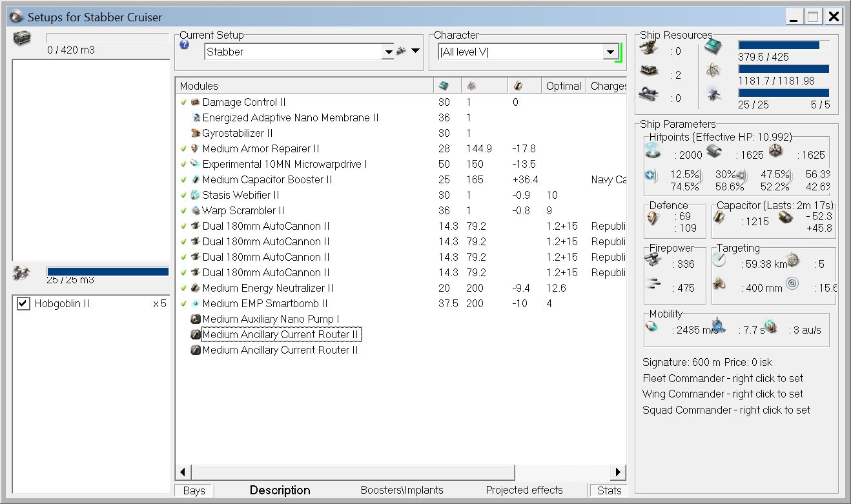This screenshot has width=851, height=504.
Task: Expand the ship icon arrow menu
Action: tap(415, 51)
